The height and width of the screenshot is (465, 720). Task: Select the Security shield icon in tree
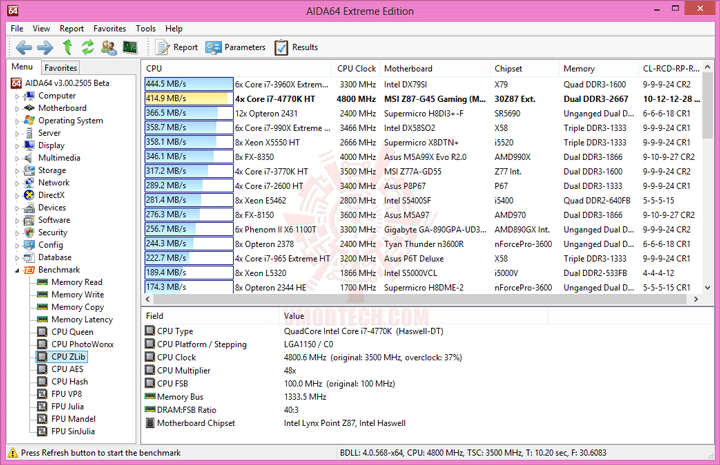click(29, 232)
